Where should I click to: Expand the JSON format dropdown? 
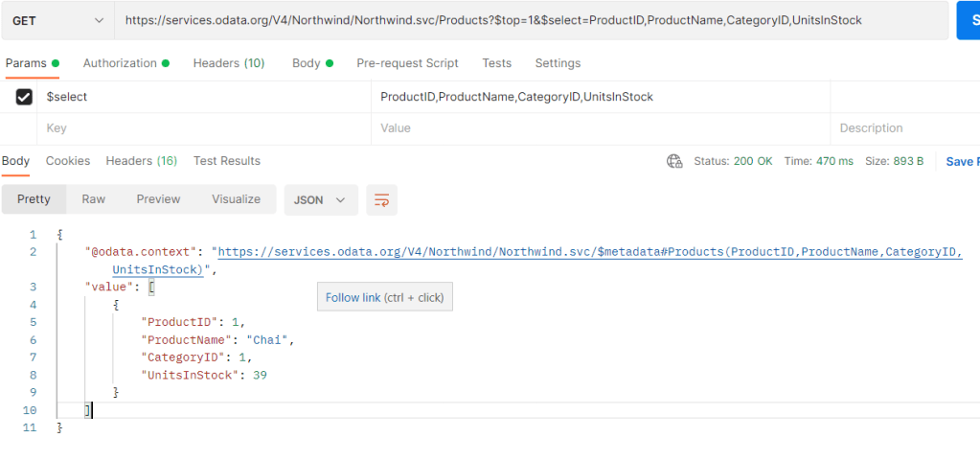point(321,199)
